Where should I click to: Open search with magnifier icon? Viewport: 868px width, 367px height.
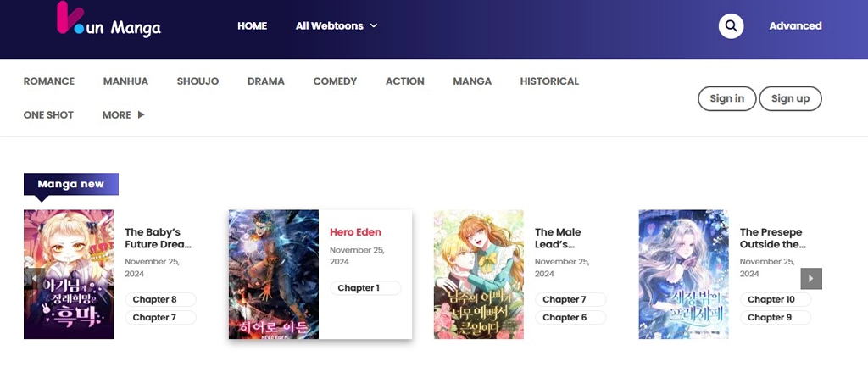[x=731, y=26]
